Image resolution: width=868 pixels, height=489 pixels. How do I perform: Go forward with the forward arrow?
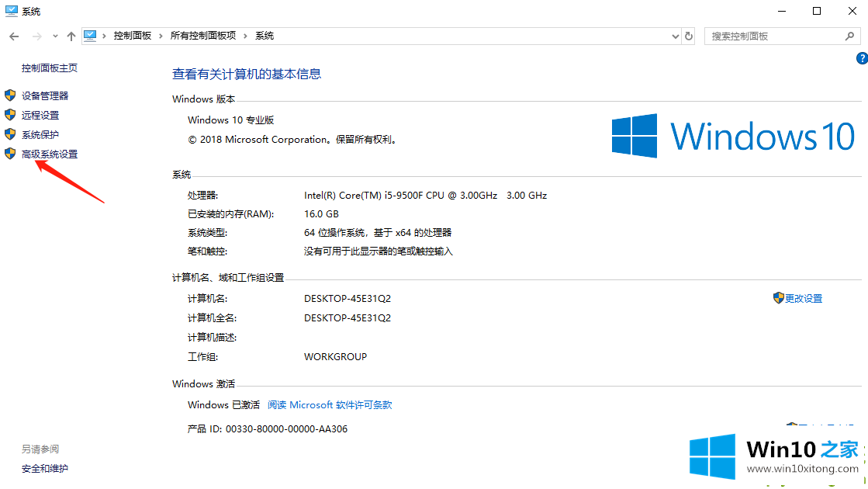pyautogui.click(x=37, y=36)
